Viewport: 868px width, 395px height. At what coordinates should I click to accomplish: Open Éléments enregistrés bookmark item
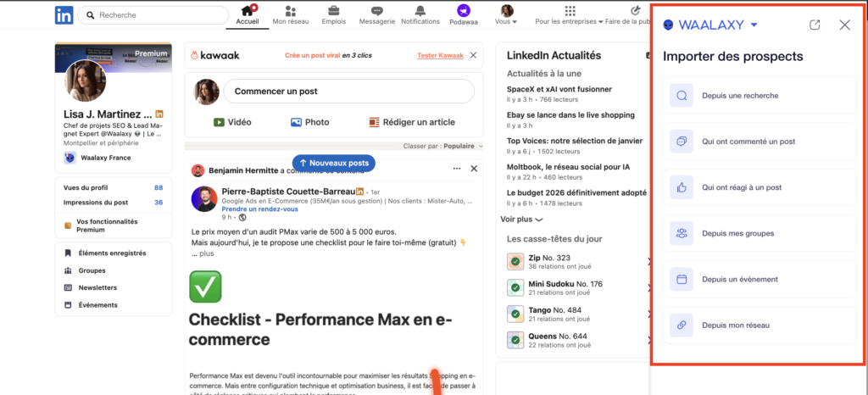point(105,253)
